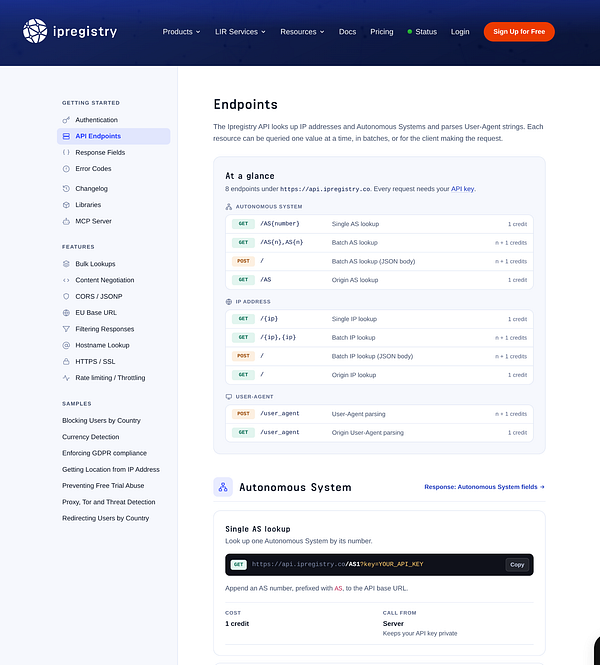600x665 pixels.
Task: Expand the LIR Services dropdown menu
Action: click(x=240, y=32)
